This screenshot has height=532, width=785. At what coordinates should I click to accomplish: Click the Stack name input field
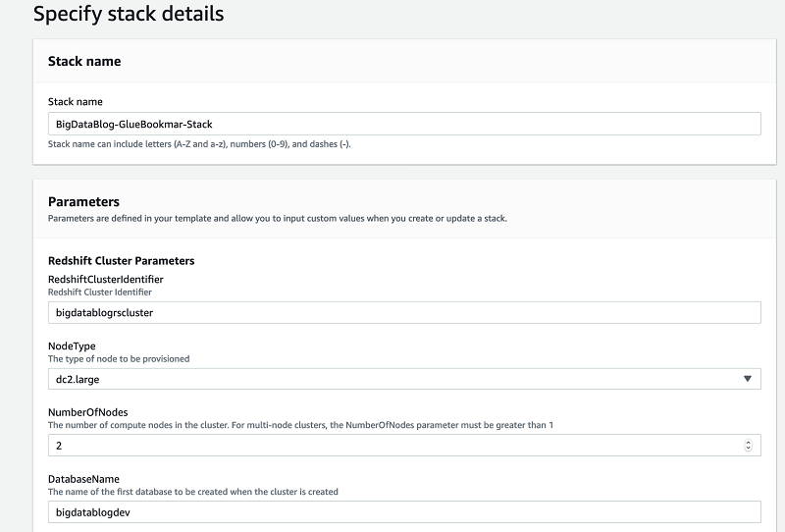click(403, 124)
